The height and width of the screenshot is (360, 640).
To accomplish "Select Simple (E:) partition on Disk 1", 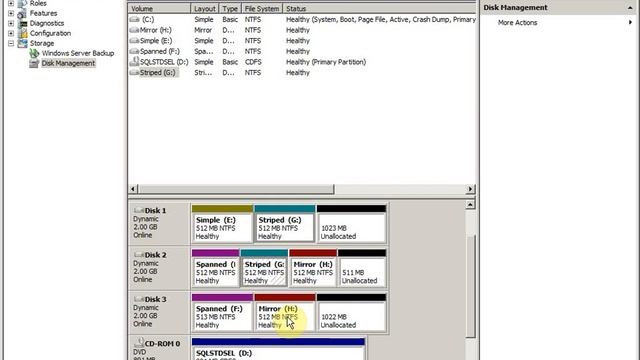I will click(222, 224).
